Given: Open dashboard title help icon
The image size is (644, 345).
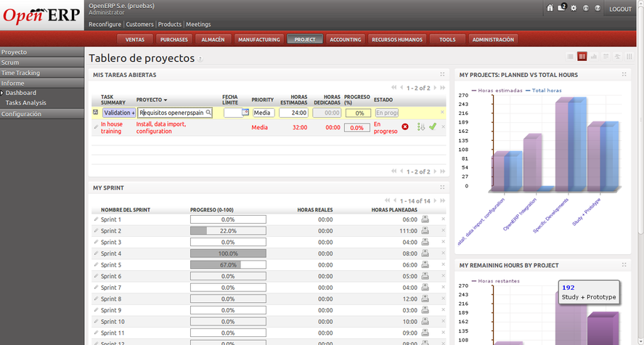Looking at the screenshot, I should coord(200,59).
